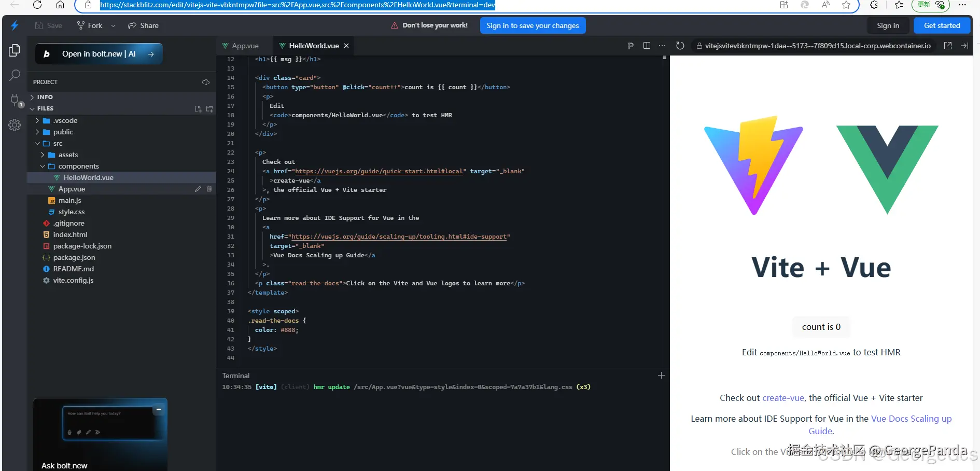980x471 pixels.
Task: Open the Fork dropdown arrow
Action: pos(113,25)
